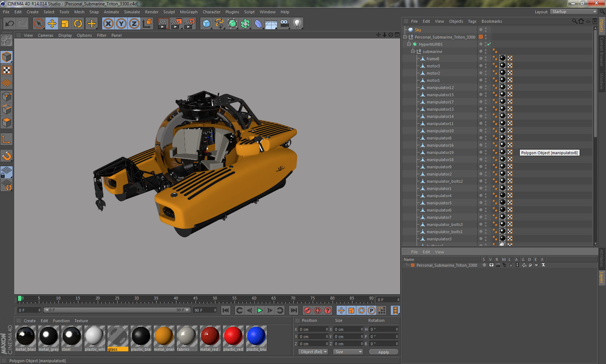The height and width of the screenshot is (364, 606).
Task: Open the Object Manager Tags menu
Action: point(472,21)
